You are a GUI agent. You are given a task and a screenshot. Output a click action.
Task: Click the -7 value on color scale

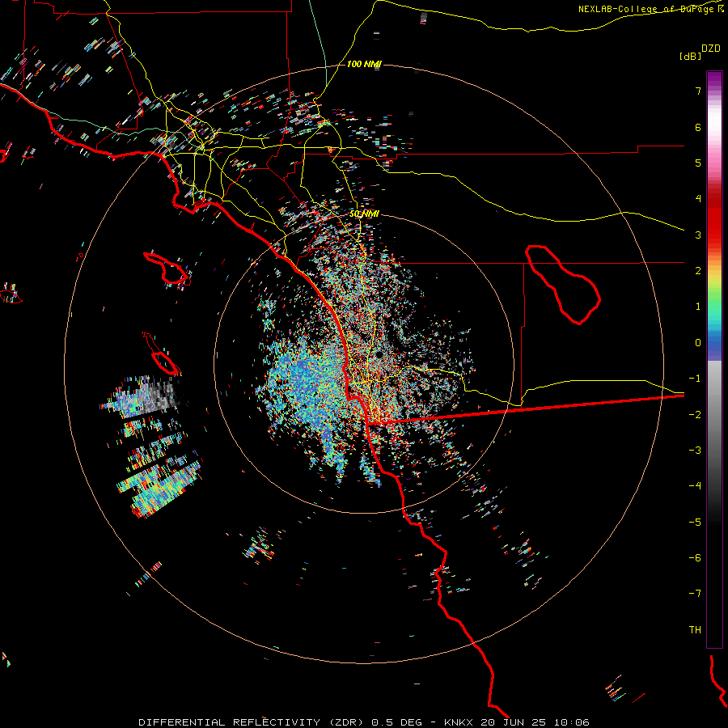click(x=695, y=594)
